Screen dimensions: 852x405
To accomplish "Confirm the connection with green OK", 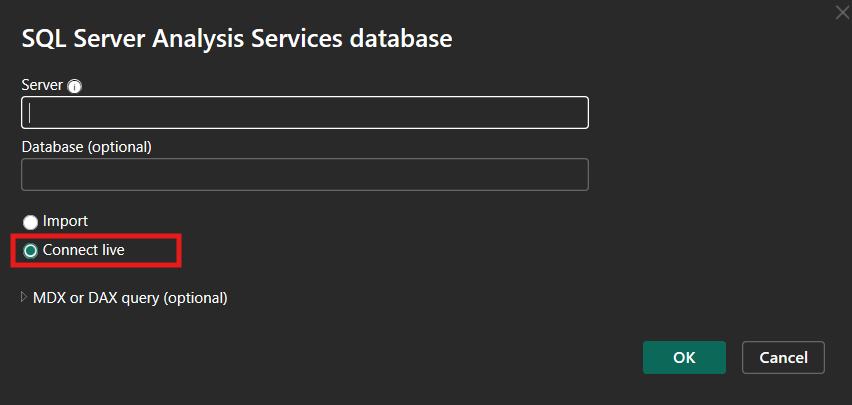I will (684, 357).
